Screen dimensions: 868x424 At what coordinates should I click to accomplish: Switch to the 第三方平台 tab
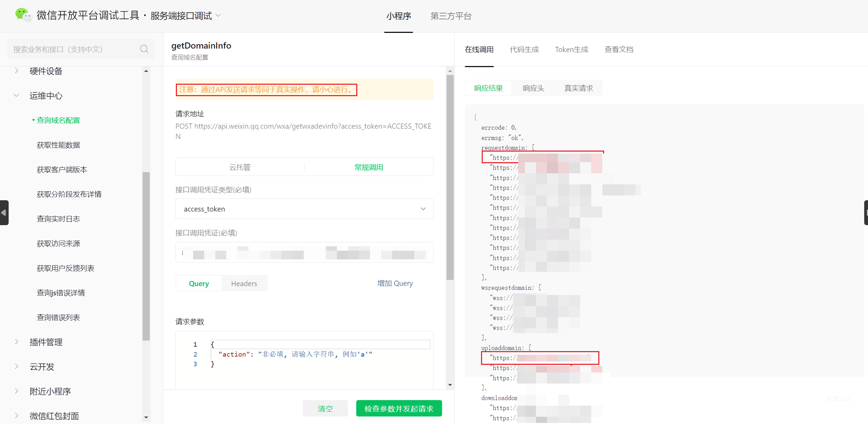451,16
